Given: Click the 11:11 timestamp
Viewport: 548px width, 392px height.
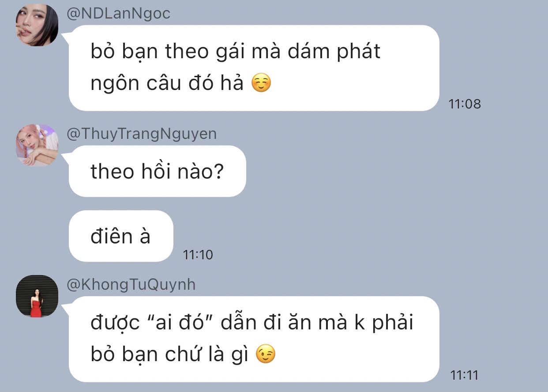Looking at the screenshot, I should click(x=464, y=375).
